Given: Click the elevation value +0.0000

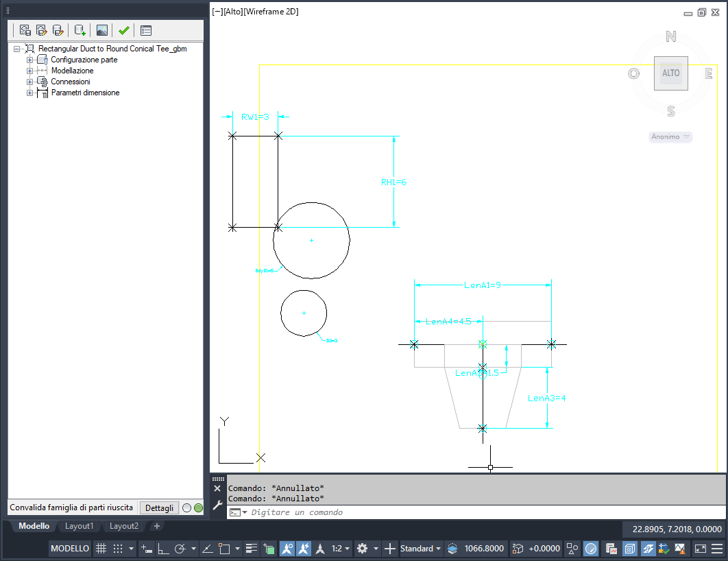Looking at the screenshot, I should click(x=544, y=549).
